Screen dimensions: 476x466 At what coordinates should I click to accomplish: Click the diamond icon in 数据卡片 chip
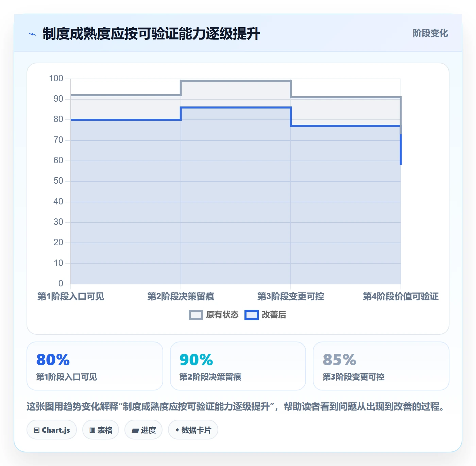tap(177, 430)
